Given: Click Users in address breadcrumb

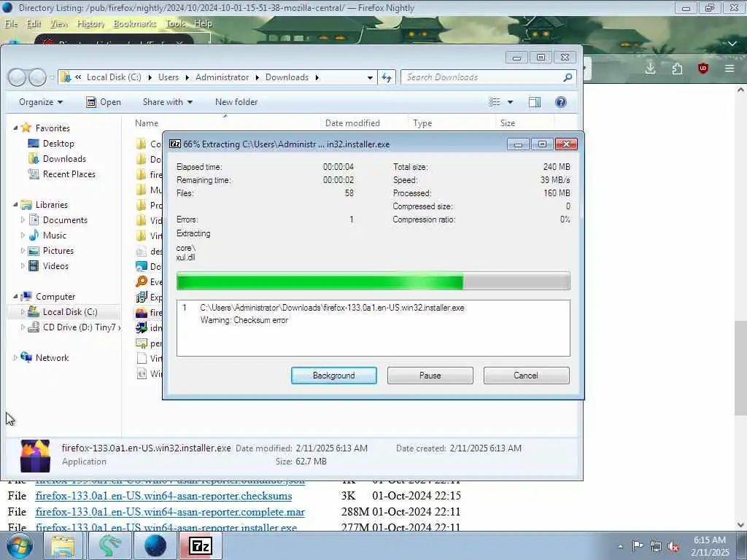Looking at the screenshot, I should [x=169, y=77].
